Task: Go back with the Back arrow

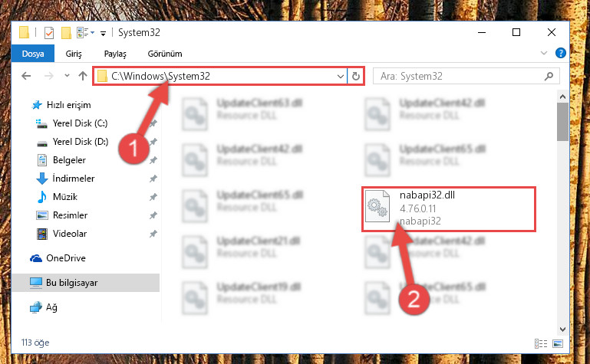Action: coord(26,77)
